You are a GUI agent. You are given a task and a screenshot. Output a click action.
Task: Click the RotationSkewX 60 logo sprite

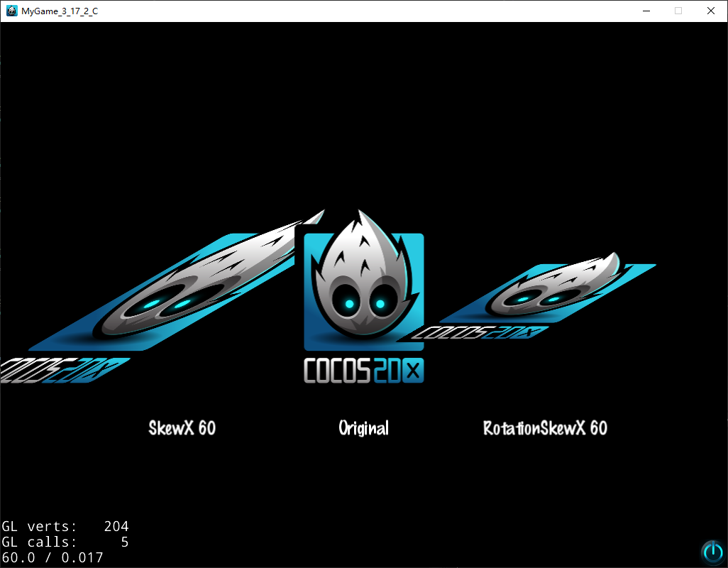pyautogui.click(x=534, y=296)
